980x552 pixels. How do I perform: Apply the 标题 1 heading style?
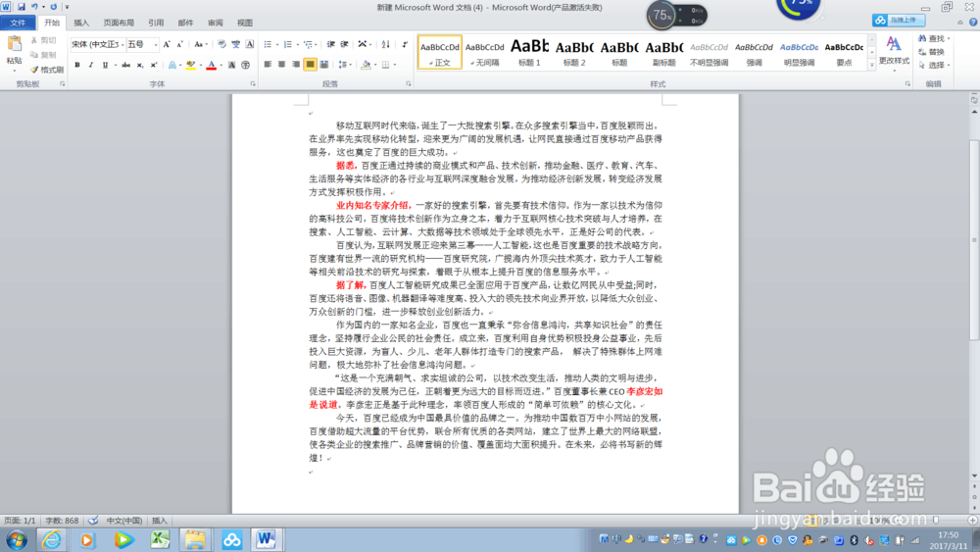[x=529, y=52]
